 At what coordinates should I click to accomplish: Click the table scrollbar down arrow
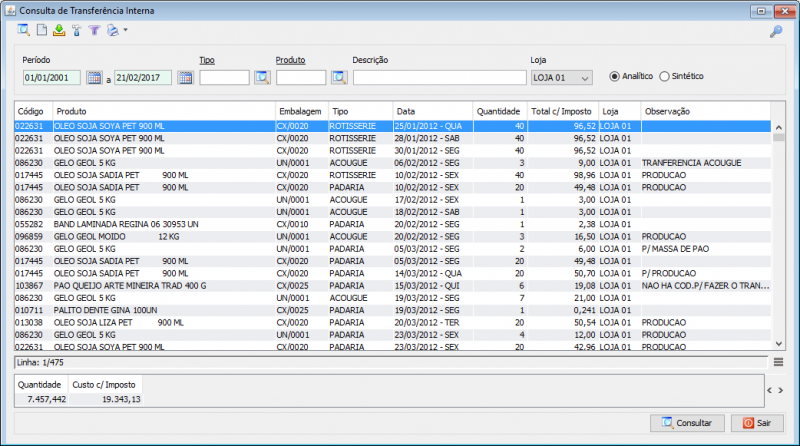[779, 344]
